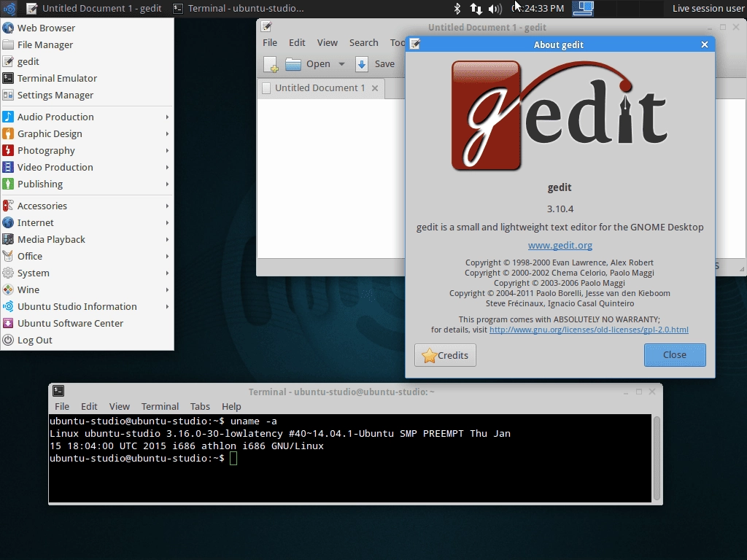Expand the Internet submenu

pyautogui.click(x=88, y=223)
